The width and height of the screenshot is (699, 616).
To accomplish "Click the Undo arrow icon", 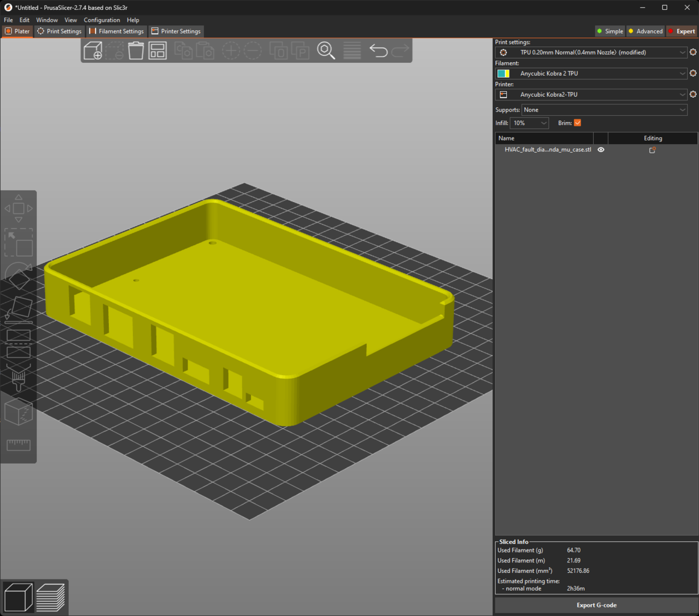I will (378, 51).
